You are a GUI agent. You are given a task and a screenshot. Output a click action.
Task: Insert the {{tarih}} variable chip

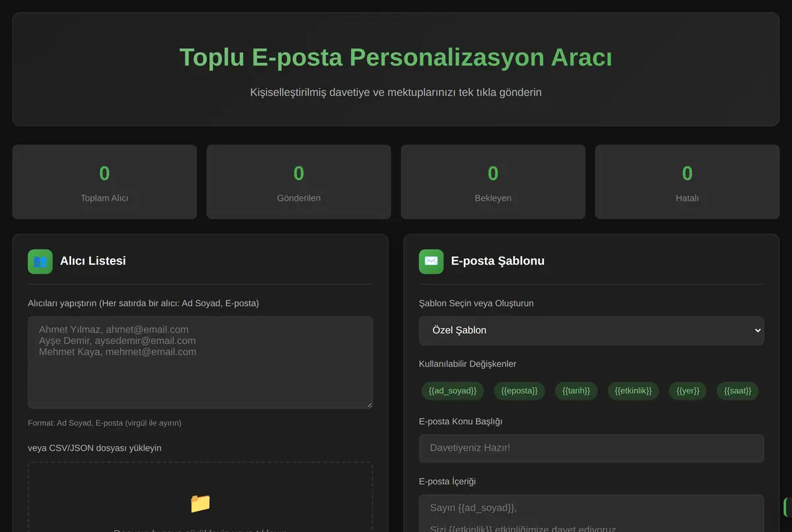(576, 391)
